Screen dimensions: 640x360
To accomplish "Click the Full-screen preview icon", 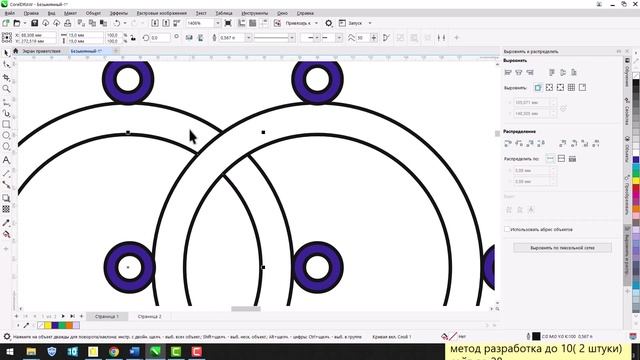I will (x=228, y=23).
